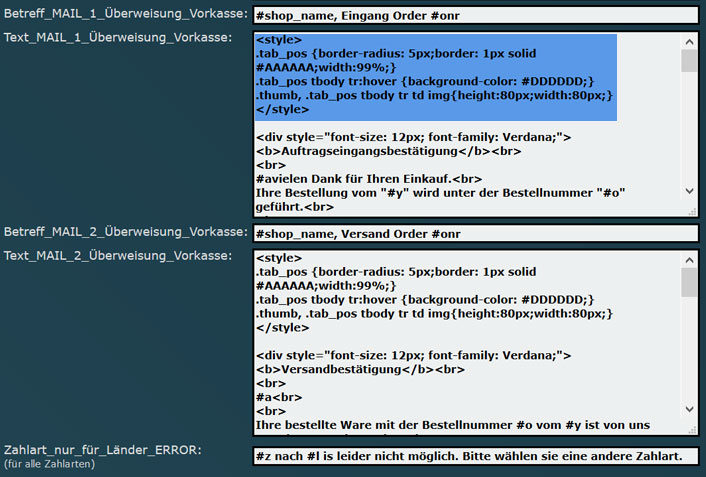Click the Betreff_MAIL_1_Überweisung_Vorkasse subject input field
The width and height of the screenshot is (706, 477).
point(475,15)
